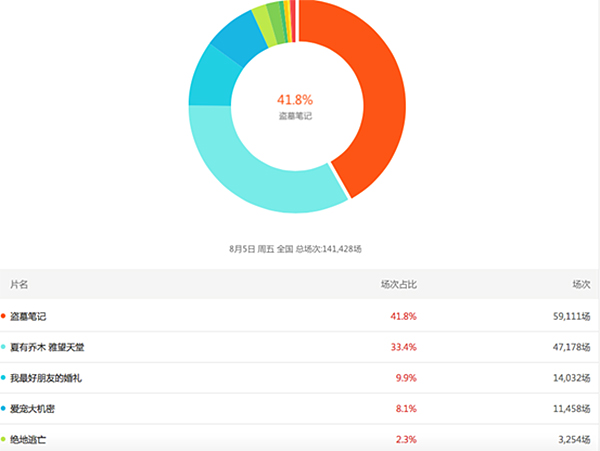This screenshot has width=600, height=451.
Task: Click the orange dot beside 盗墓笔记
Action: click(4, 316)
